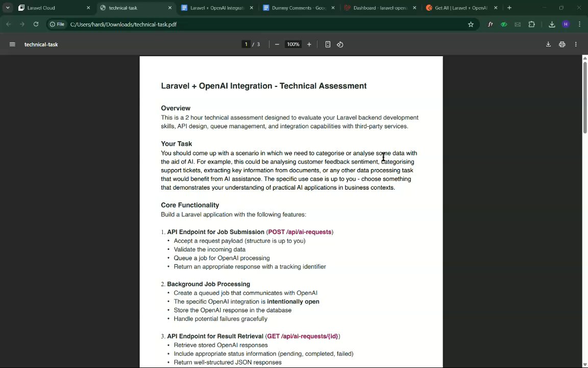Viewport: 588px width, 368px height.
Task: Open browser Downloads icon
Action: (552, 25)
